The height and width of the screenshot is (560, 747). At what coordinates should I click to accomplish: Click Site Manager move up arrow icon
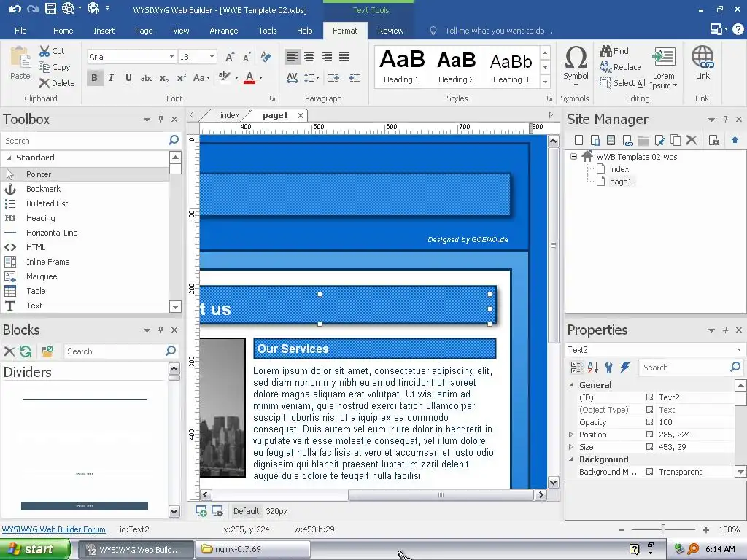pyautogui.click(x=735, y=140)
